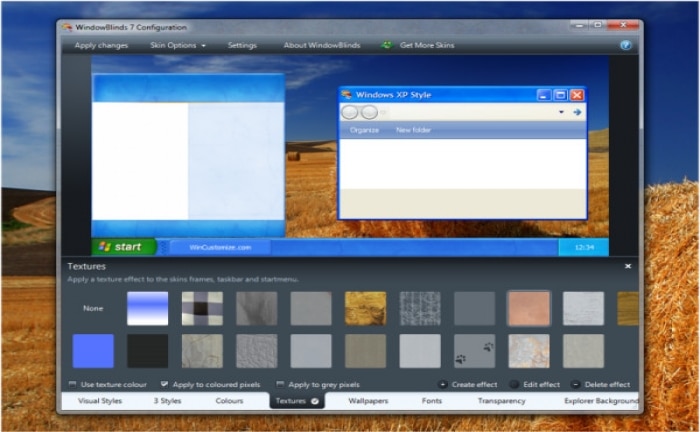Click the Delete effect button label
The height and width of the screenshot is (432, 700).
coord(607,384)
